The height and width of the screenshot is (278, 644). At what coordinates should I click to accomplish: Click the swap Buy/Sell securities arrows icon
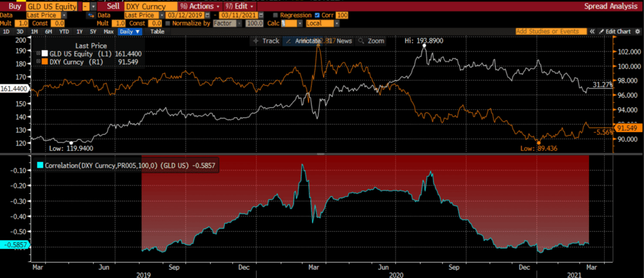90,15
